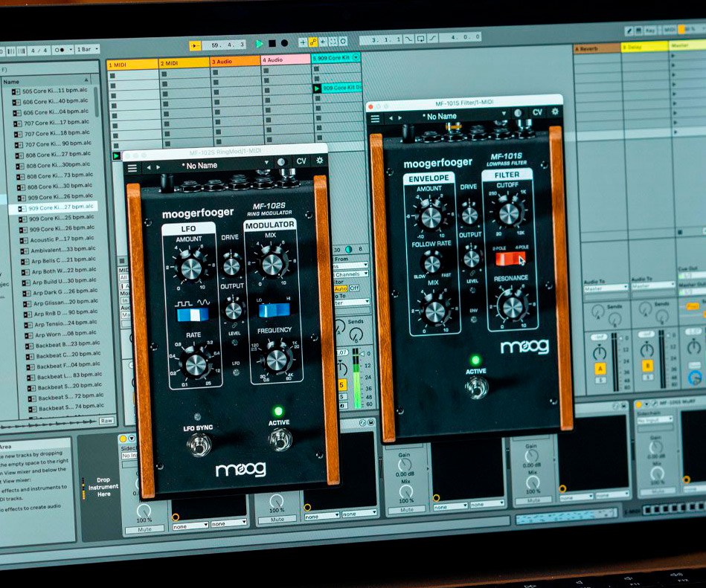Viewport: 706px width, 588px height.
Task: Open the A Reverb Audio To Master dropdown
Action: 606,288
